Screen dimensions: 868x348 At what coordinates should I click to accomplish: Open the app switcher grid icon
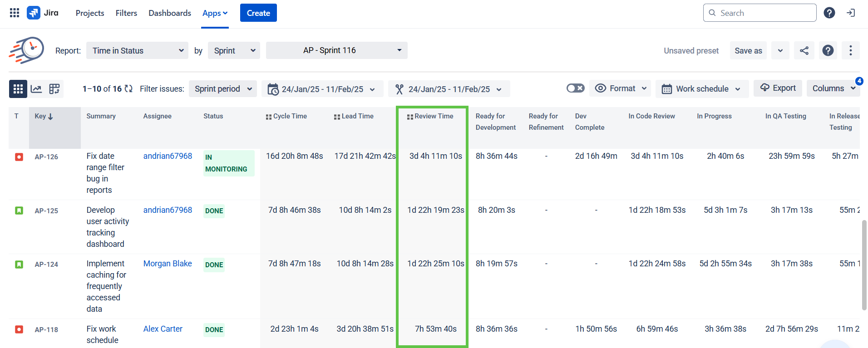point(15,13)
